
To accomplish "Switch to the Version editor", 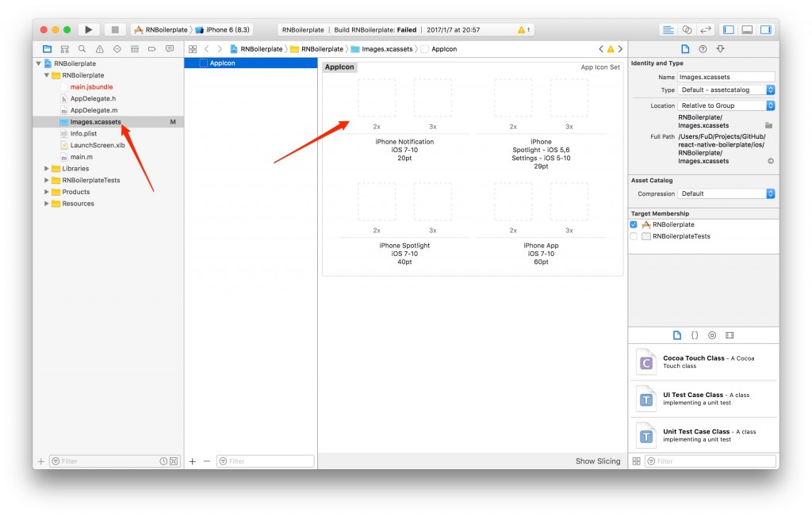I will pyautogui.click(x=705, y=29).
